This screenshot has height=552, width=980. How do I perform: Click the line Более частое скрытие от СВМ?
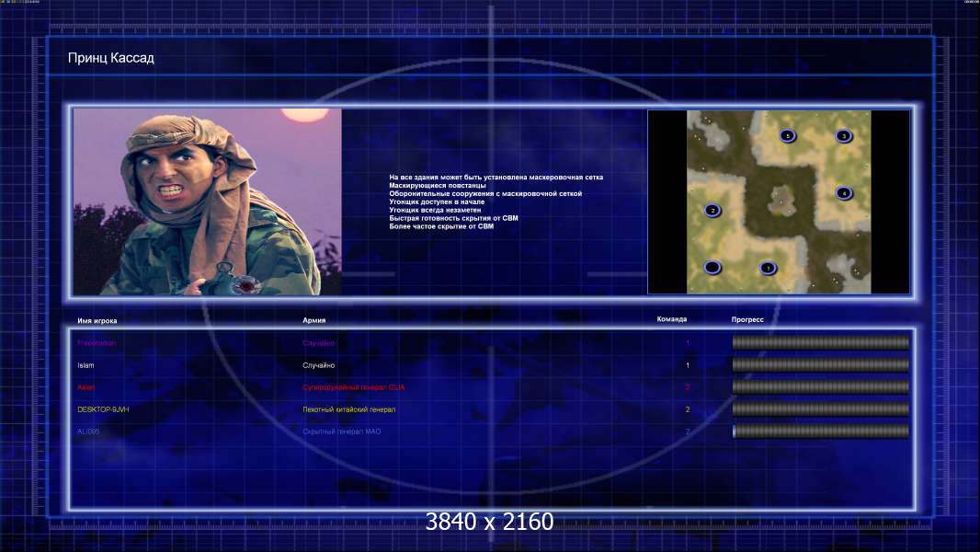point(441,226)
